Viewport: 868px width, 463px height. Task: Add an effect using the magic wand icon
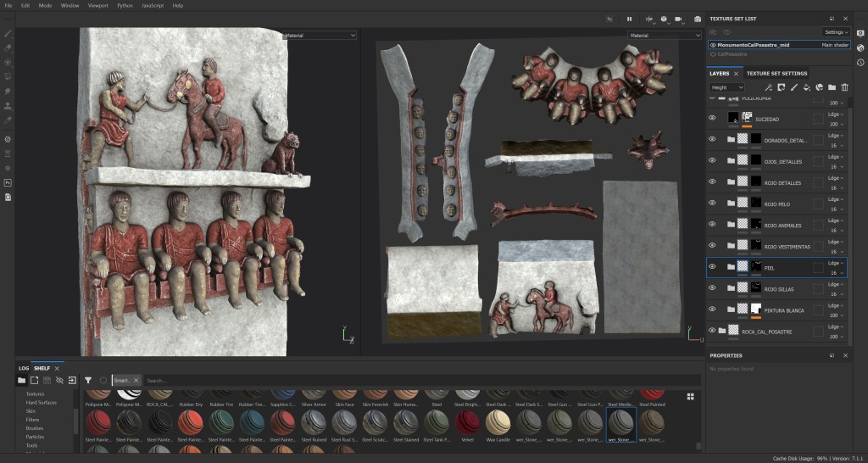click(768, 87)
